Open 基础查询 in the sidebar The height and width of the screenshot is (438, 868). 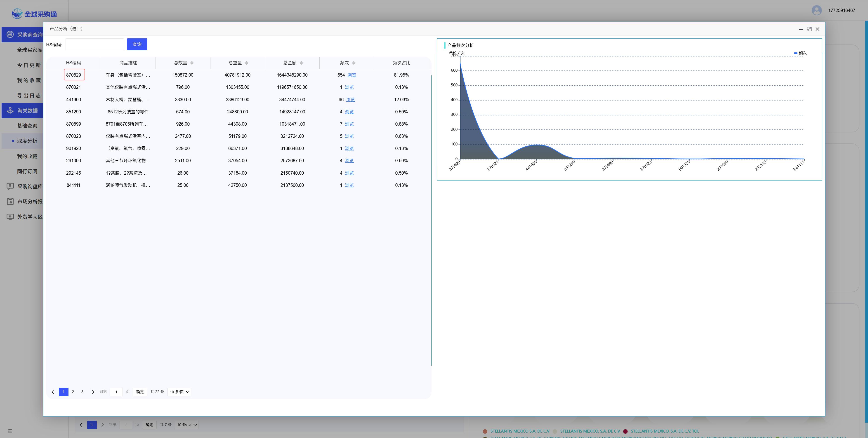point(27,126)
